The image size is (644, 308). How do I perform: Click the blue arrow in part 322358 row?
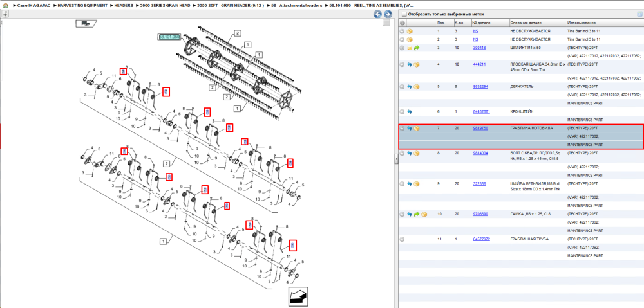coord(410,184)
